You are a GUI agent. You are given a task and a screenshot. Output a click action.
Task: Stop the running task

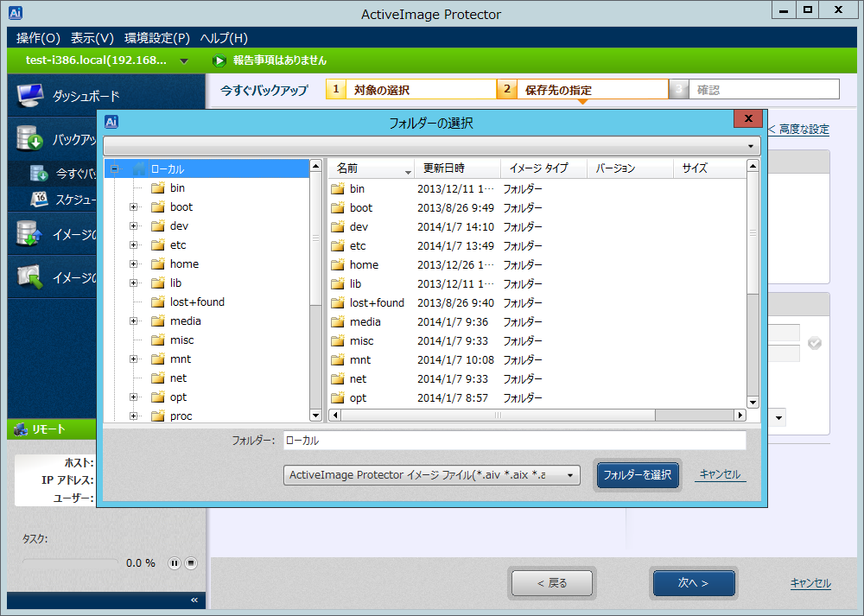coord(191,563)
